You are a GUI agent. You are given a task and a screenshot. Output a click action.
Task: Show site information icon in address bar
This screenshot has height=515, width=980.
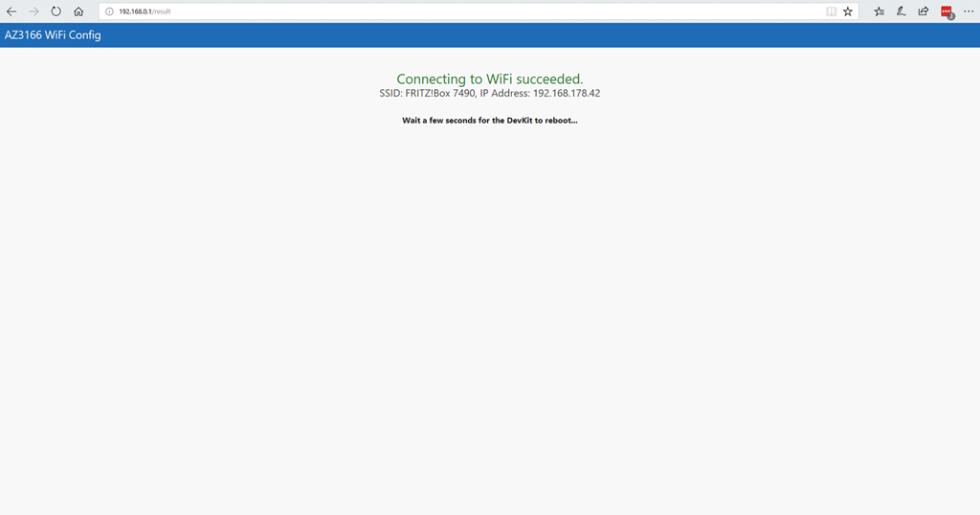pyautogui.click(x=109, y=11)
